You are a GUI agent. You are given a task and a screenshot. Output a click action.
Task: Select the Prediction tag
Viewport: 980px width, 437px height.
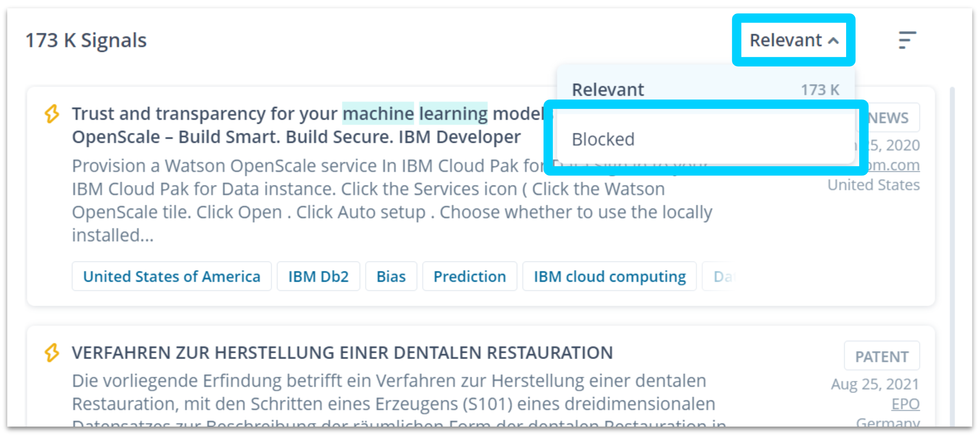(x=470, y=276)
